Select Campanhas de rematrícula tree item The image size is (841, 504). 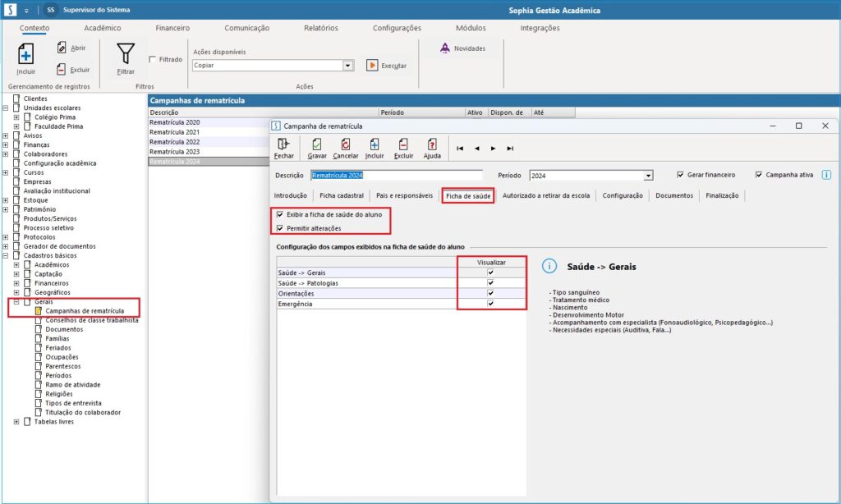[x=85, y=311]
